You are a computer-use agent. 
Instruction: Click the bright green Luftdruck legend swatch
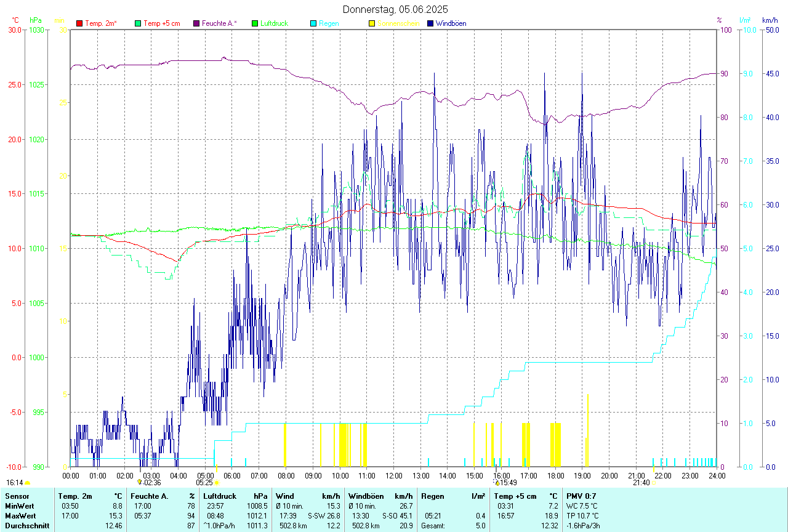click(255, 23)
